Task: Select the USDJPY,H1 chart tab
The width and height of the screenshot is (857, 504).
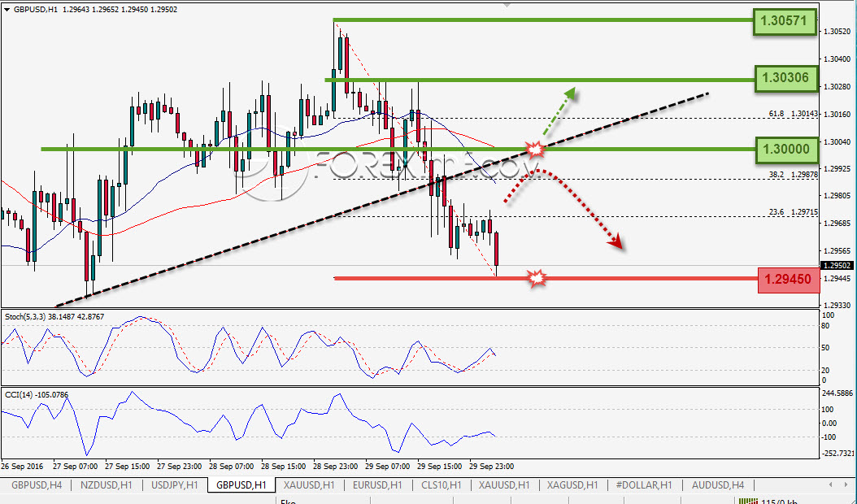Action: coord(175,484)
